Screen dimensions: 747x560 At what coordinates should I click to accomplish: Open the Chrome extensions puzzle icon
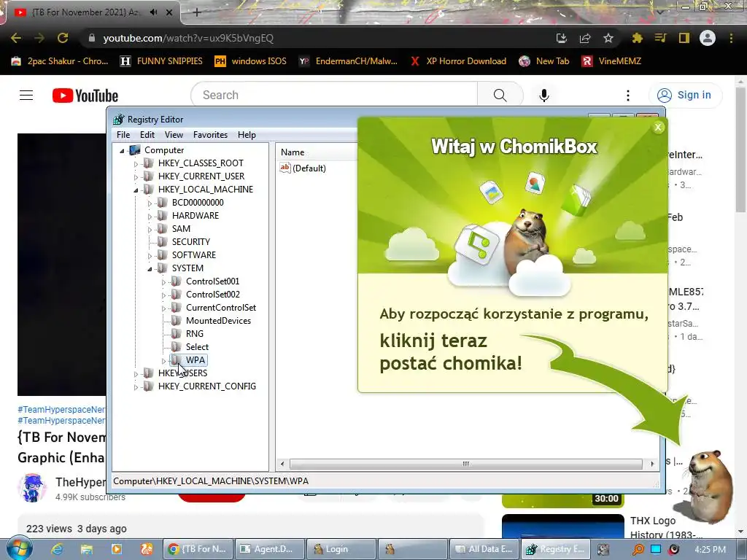coord(637,38)
